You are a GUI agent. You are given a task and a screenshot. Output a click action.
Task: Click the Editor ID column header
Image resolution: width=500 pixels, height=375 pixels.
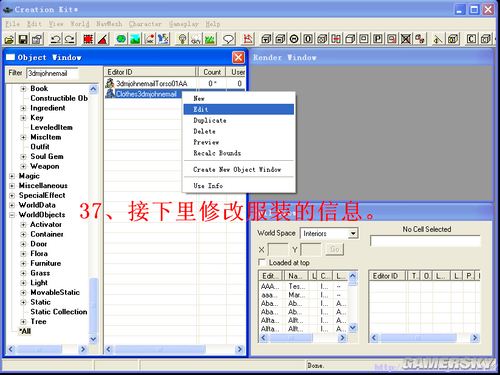tap(150, 72)
